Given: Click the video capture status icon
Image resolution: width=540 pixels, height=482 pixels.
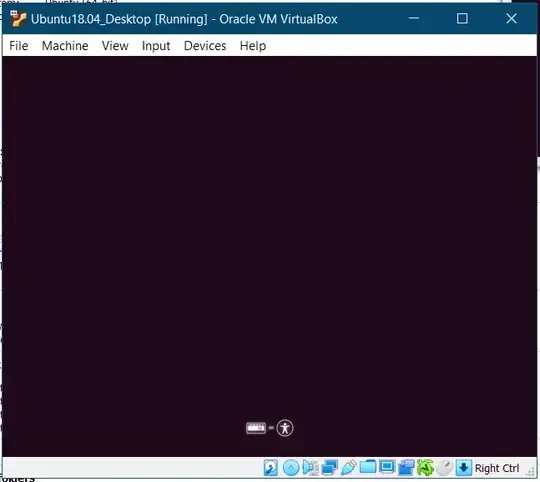Looking at the screenshot, I should tap(406, 468).
